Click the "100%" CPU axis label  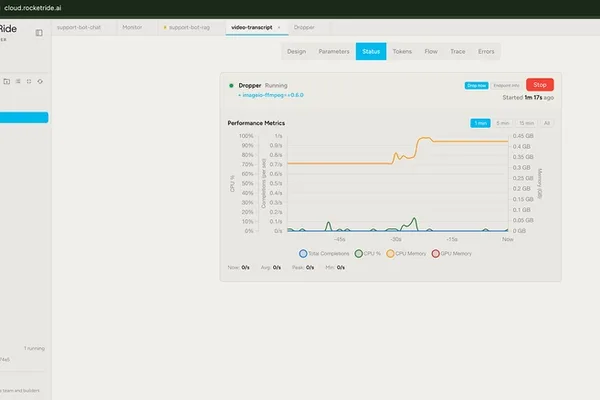[x=246, y=136]
